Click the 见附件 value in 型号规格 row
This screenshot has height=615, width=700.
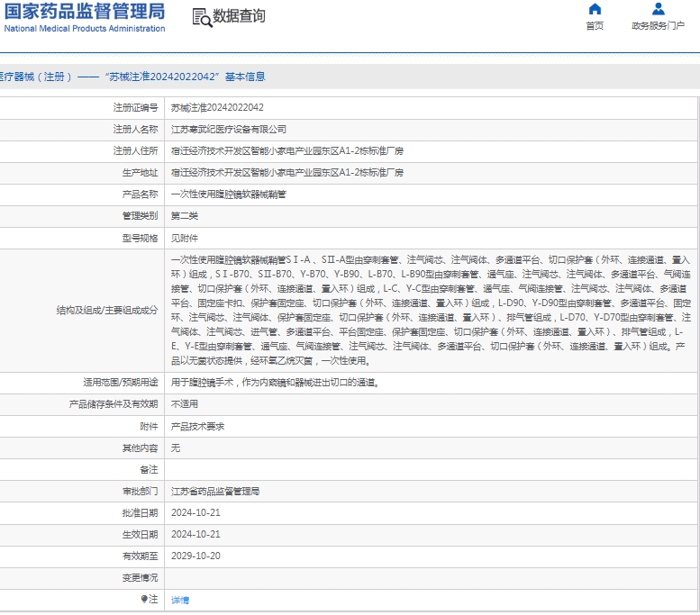click(x=185, y=239)
